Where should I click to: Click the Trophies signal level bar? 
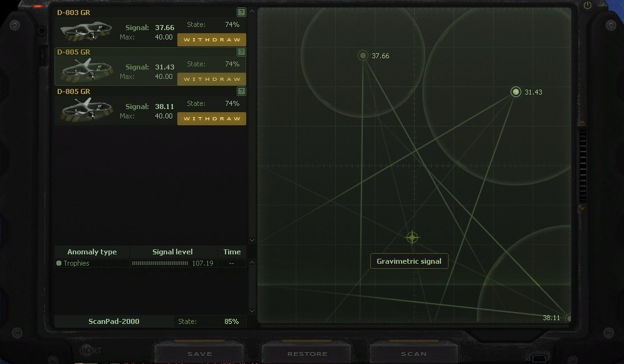pos(160,263)
